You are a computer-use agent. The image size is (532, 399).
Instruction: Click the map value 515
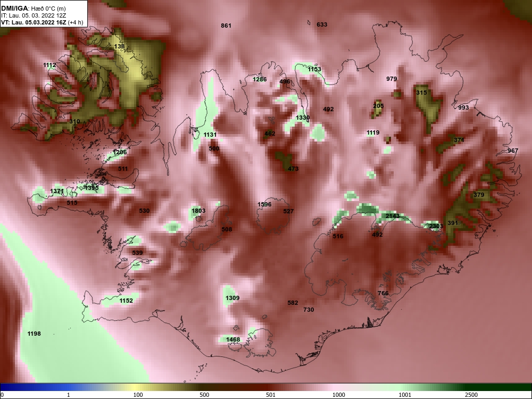tap(72, 203)
